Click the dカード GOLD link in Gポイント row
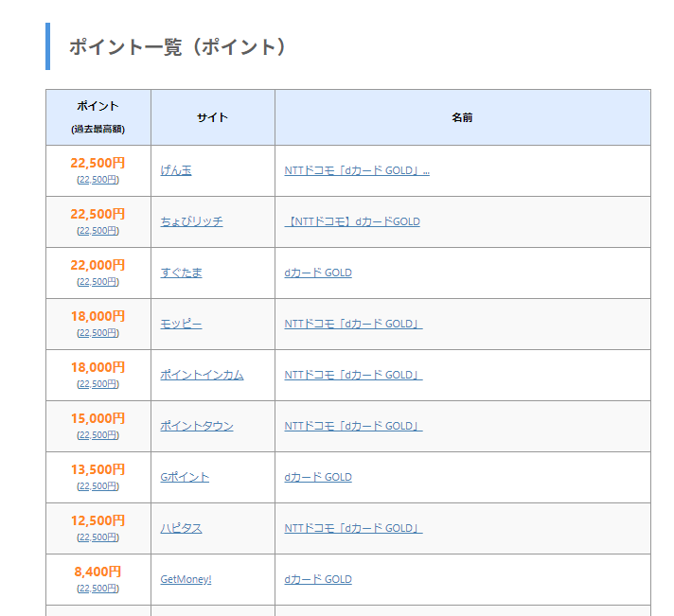 pyautogui.click(x=318, y=477)
